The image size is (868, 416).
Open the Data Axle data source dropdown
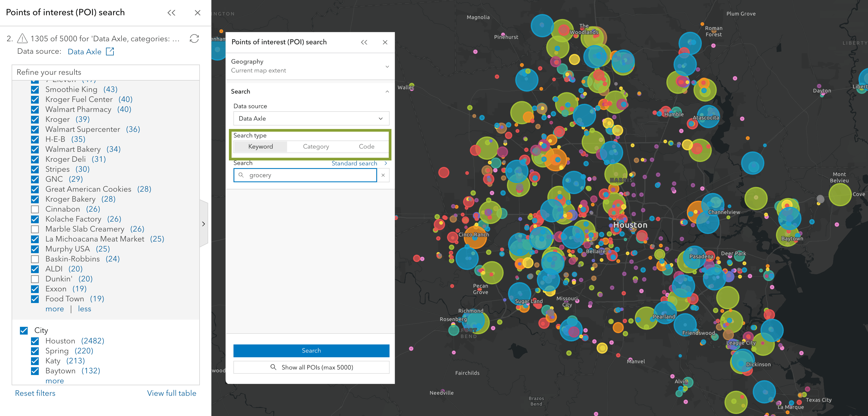[311, 119]
